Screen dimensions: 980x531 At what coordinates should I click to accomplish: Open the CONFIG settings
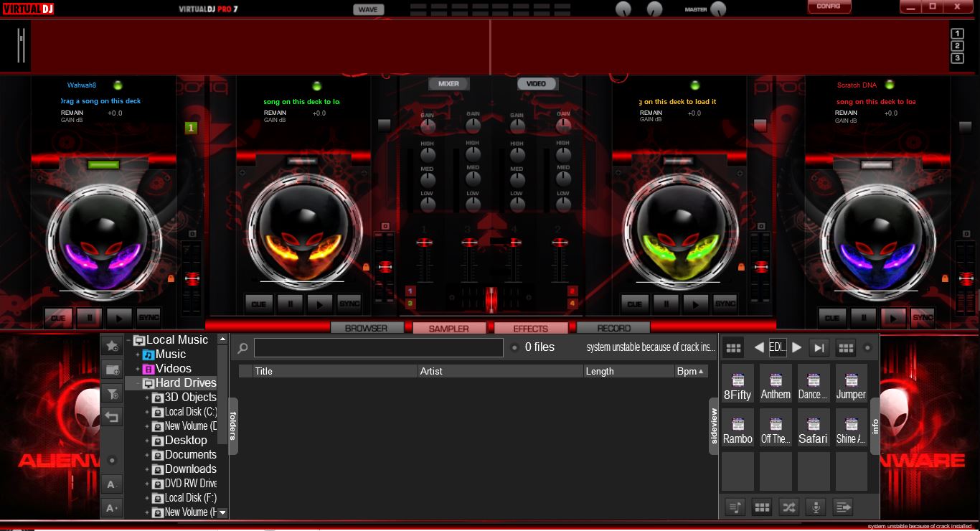[x=829, y=6]
